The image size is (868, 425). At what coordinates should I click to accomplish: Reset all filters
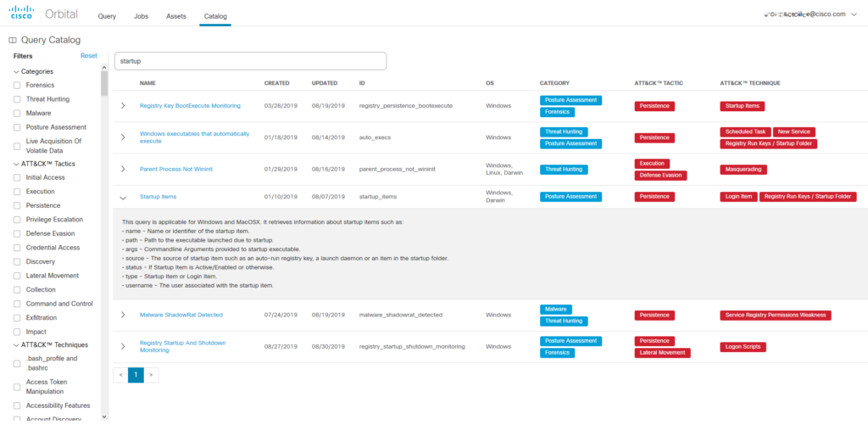point(88,56)
